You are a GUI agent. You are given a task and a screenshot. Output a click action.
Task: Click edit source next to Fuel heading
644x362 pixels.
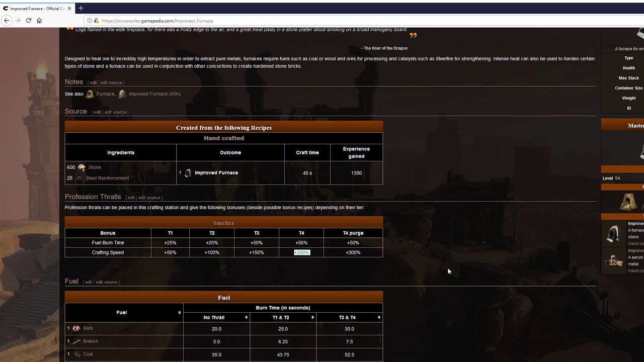(107, 282)
